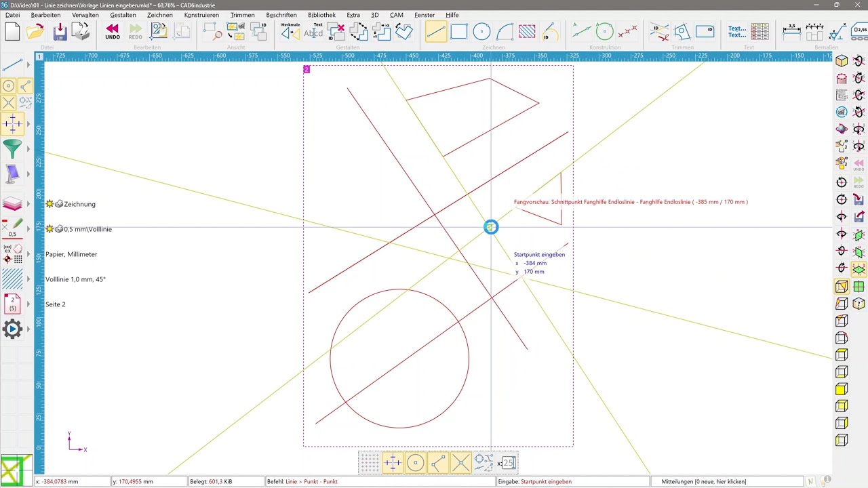Expand arrow next to the line tool in sidebar
This screenshot has height=488, width=868.
[28, 66]
